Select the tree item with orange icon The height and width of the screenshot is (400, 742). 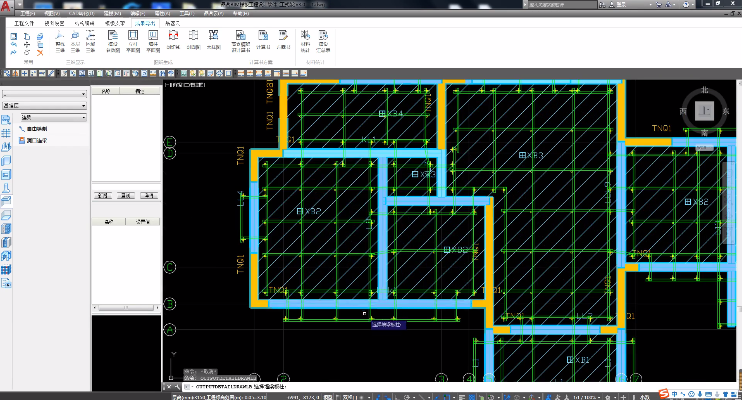33,141
